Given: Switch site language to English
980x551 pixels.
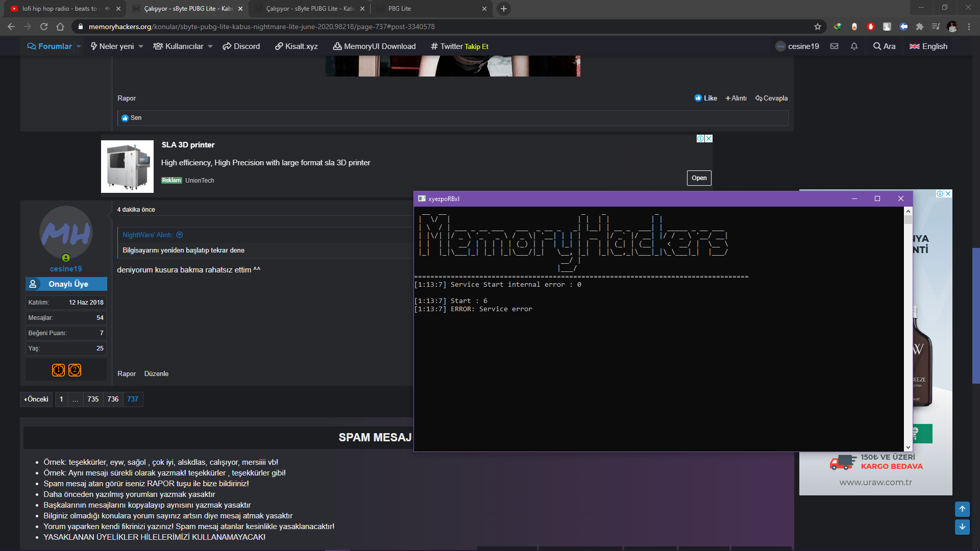Looking at the screenshot, I should (928, 46).
